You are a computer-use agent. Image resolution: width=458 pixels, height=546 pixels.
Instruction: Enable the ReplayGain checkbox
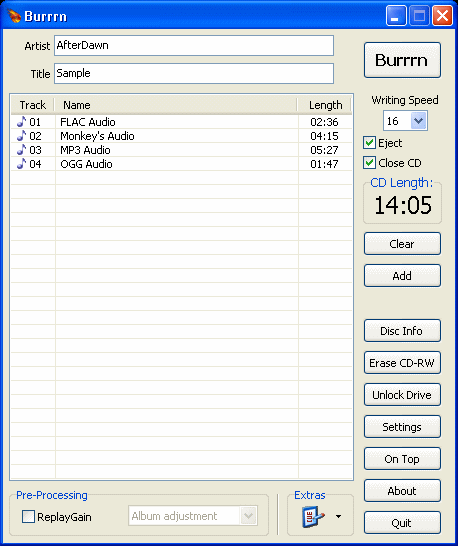point(28,517)
